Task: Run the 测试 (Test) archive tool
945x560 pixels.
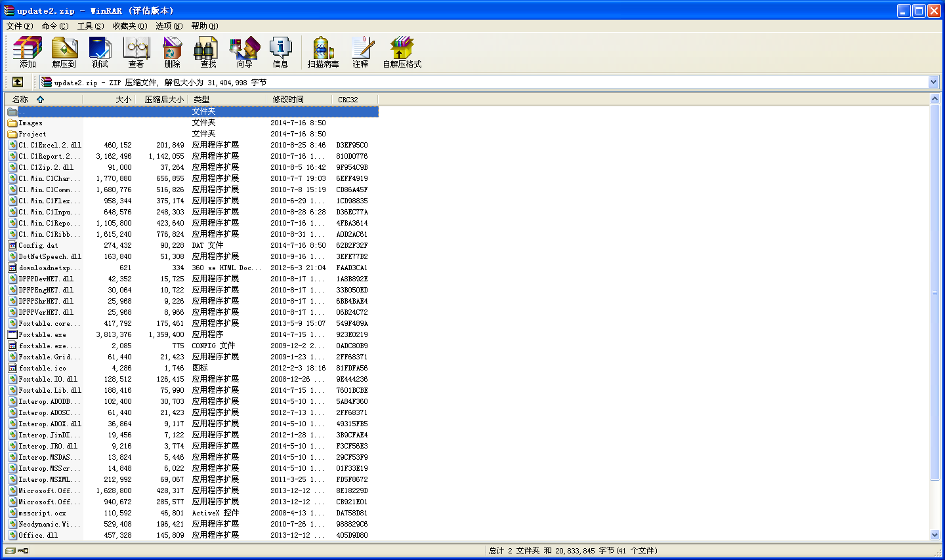Action: pos(100,52)
